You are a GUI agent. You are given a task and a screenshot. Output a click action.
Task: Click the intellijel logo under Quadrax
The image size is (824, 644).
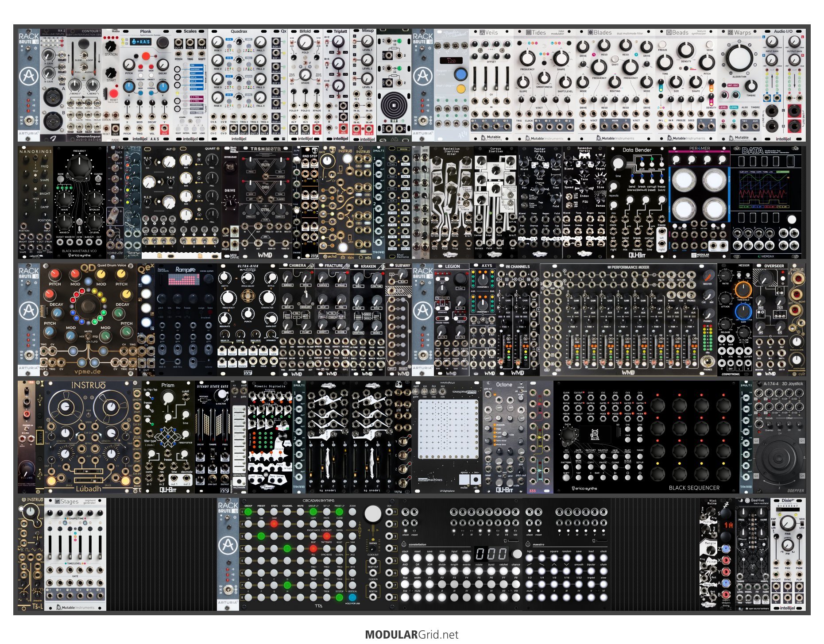(239, 139)
